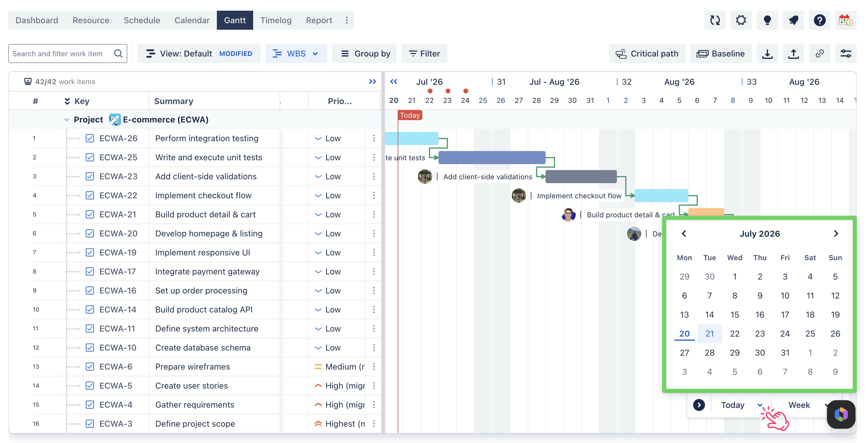Select July 21 in the date picker
This screenshot has width=868, height=443.
pyautogui.click(x=709, y=334)
